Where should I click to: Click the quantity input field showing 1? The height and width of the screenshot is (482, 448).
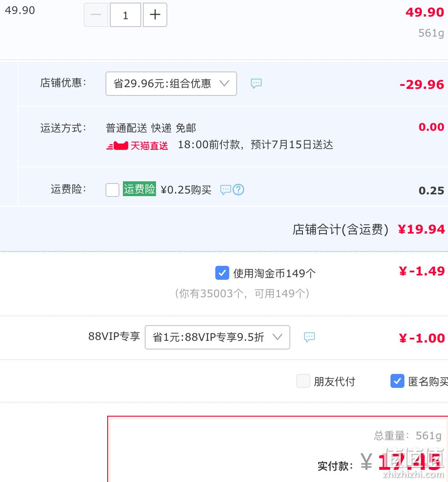click(126, 15)
